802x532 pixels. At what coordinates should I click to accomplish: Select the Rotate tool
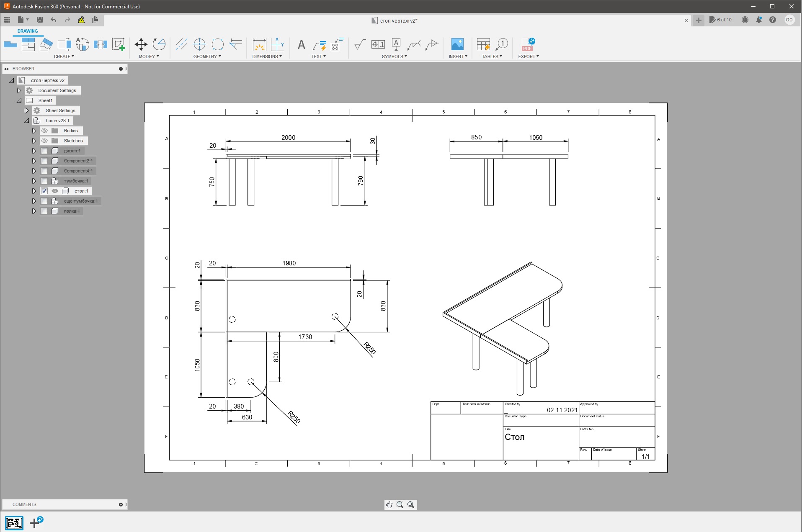[x=159, y=44]
